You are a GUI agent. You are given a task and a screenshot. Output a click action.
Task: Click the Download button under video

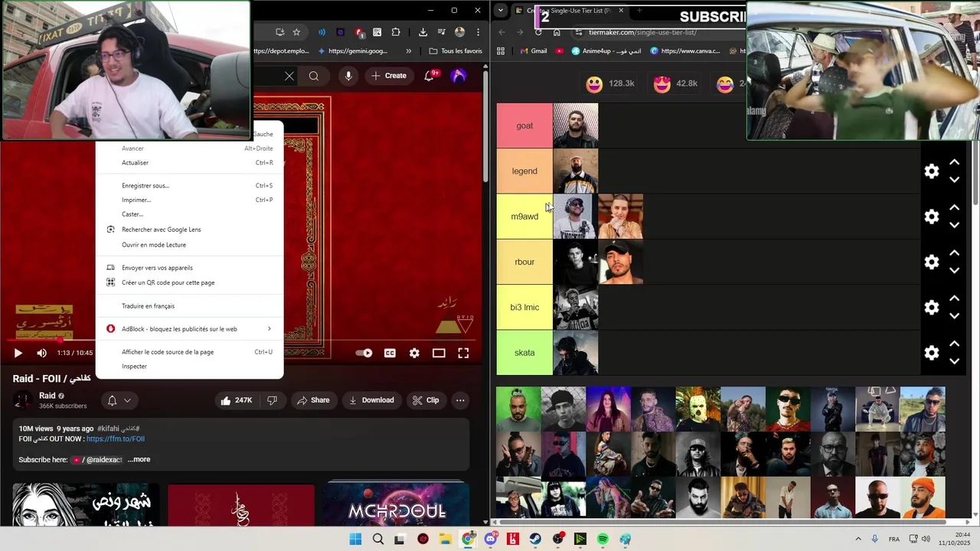click(371, 400)
